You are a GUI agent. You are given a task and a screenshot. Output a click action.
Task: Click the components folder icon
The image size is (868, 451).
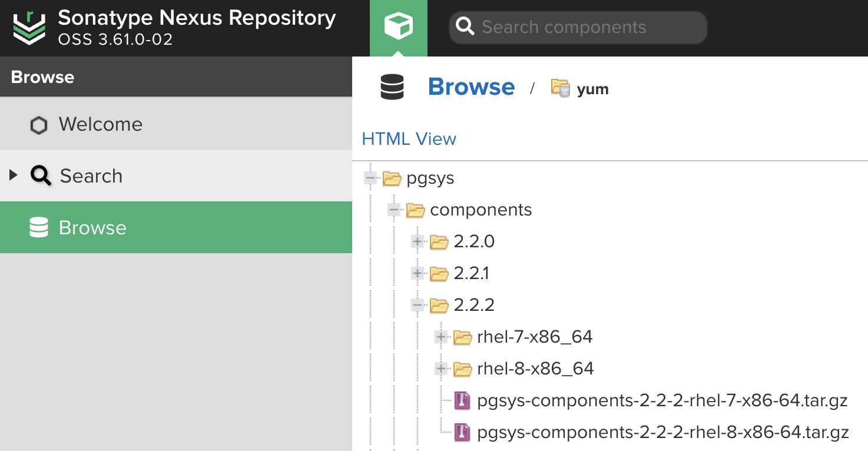[x=415, y=210]
